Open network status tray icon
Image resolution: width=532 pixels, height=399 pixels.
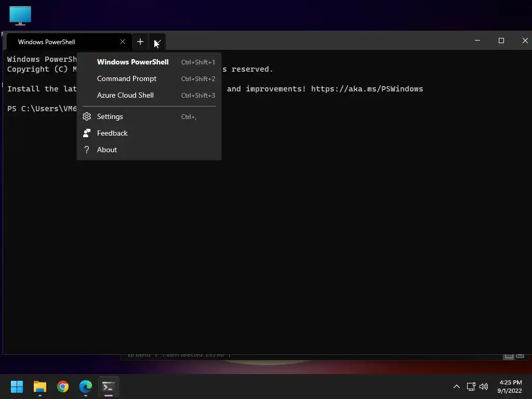[471, 387]
